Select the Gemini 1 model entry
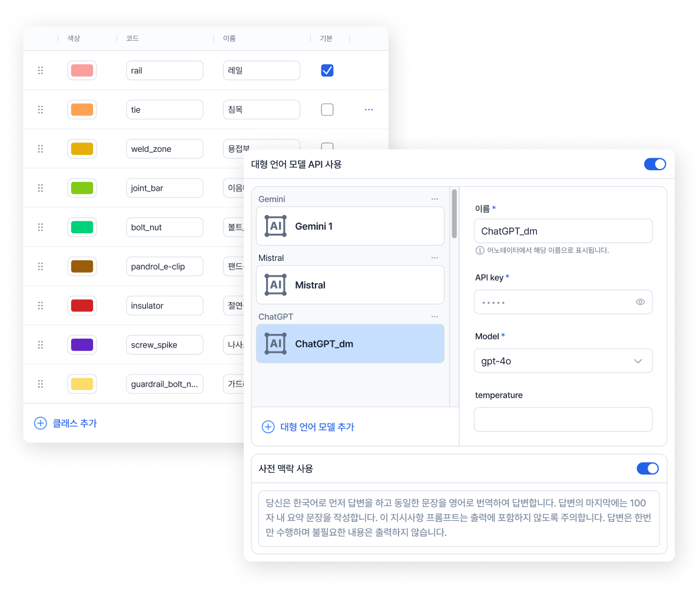The height and width of the screenshot is (593, 700). 350,226
